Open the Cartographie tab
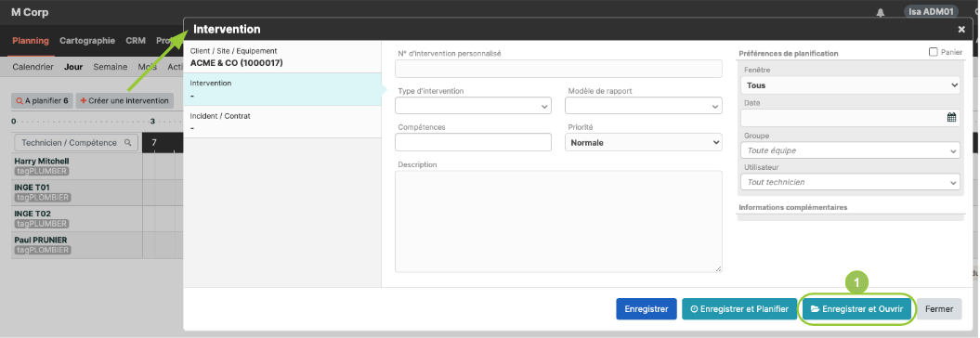 click(x=87, y=41)
